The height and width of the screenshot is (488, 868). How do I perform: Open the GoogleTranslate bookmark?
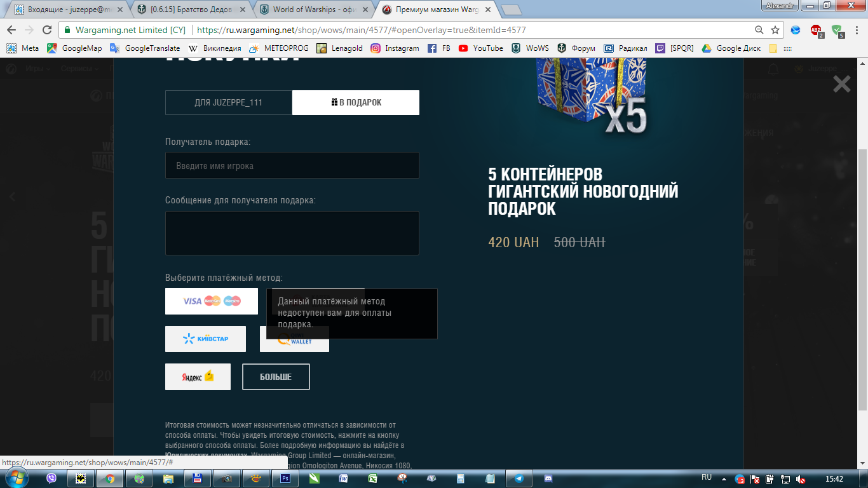point(145,48)
